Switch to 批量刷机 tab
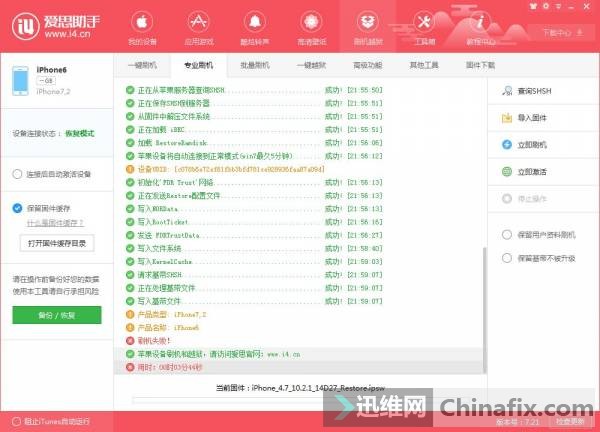This screenshot has width=600, height=432. click(255, 65)
